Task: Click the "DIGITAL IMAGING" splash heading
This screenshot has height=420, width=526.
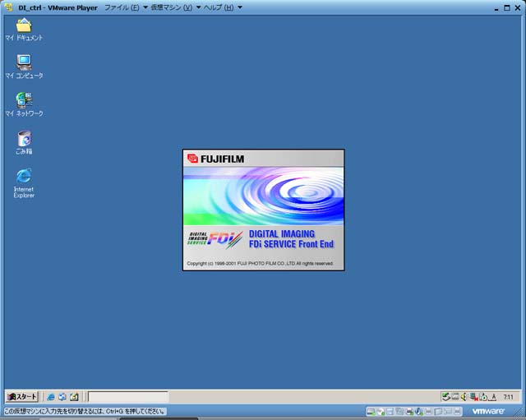Action: pyautogui.click(x=282, y=233)
